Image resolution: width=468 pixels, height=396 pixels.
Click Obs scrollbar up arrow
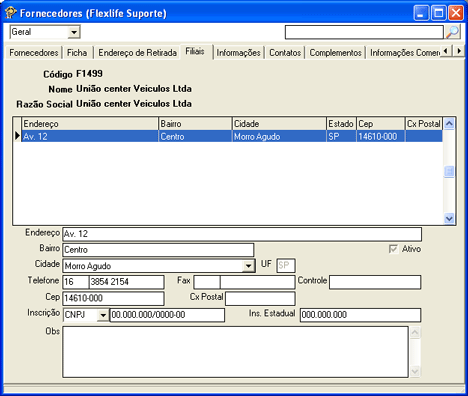[415, 332]
